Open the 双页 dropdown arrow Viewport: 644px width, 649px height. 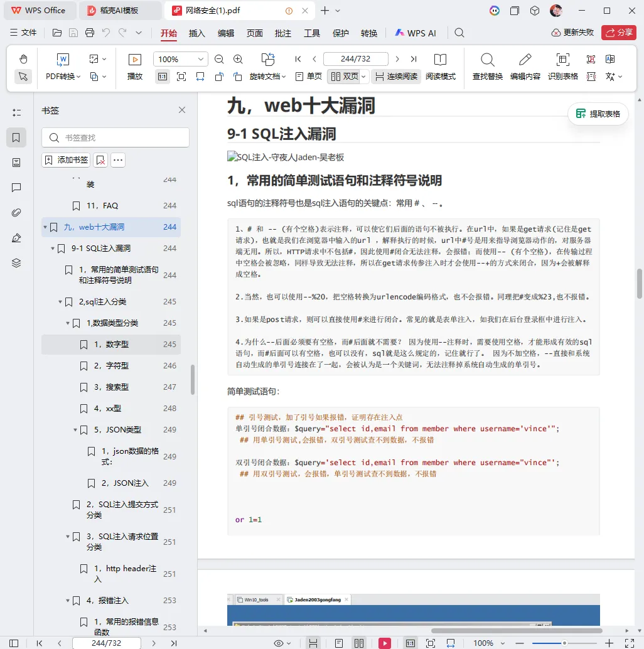click(363, 77)
